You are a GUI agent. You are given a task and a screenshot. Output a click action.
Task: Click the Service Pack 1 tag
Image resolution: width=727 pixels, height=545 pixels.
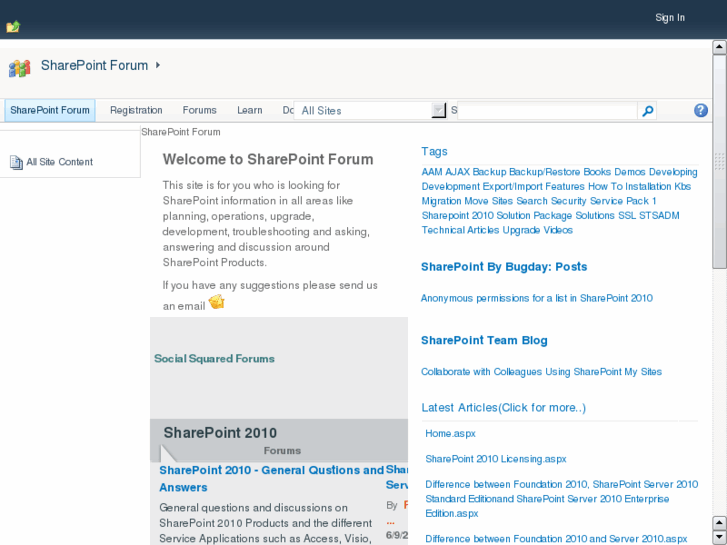click(623, 201)
